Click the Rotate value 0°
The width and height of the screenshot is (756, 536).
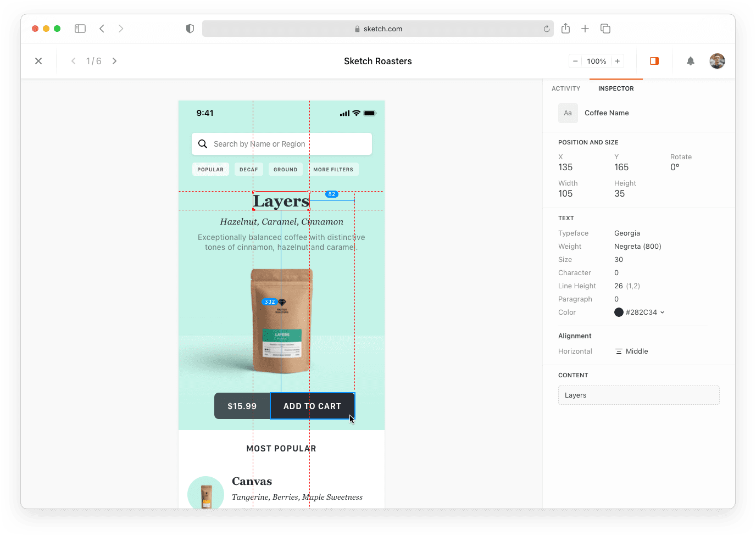[x=675, y=168]
